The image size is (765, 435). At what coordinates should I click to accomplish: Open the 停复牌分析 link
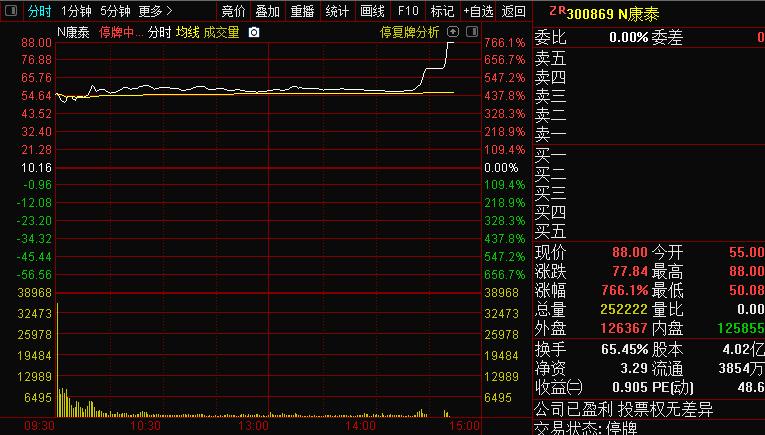pos(410,32)
